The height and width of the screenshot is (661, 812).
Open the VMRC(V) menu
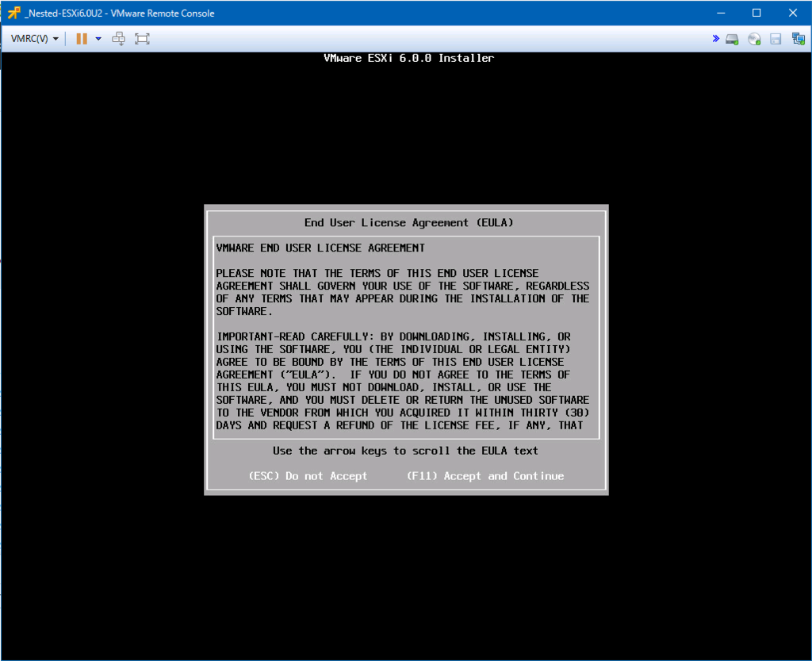coord(34,39)
